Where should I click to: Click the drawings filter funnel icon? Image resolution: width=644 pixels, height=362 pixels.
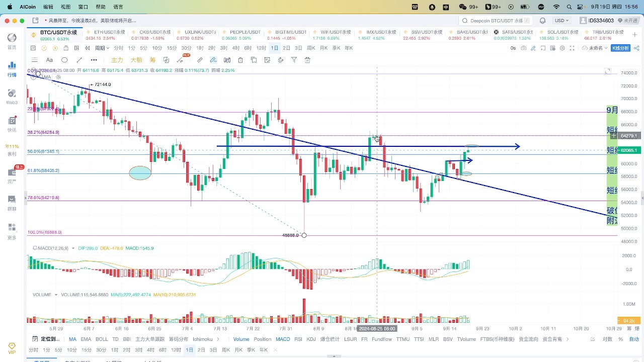(294, 60)
